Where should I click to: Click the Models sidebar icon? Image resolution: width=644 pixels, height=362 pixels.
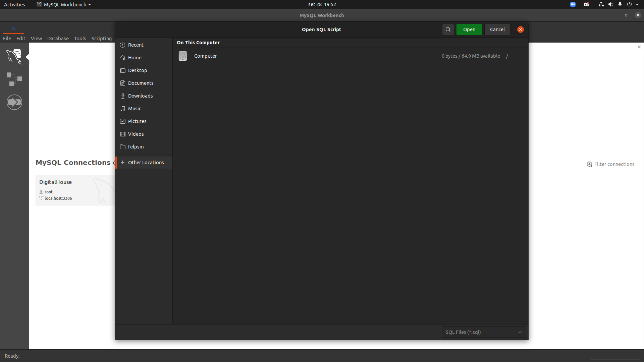(x=14, y=79)
